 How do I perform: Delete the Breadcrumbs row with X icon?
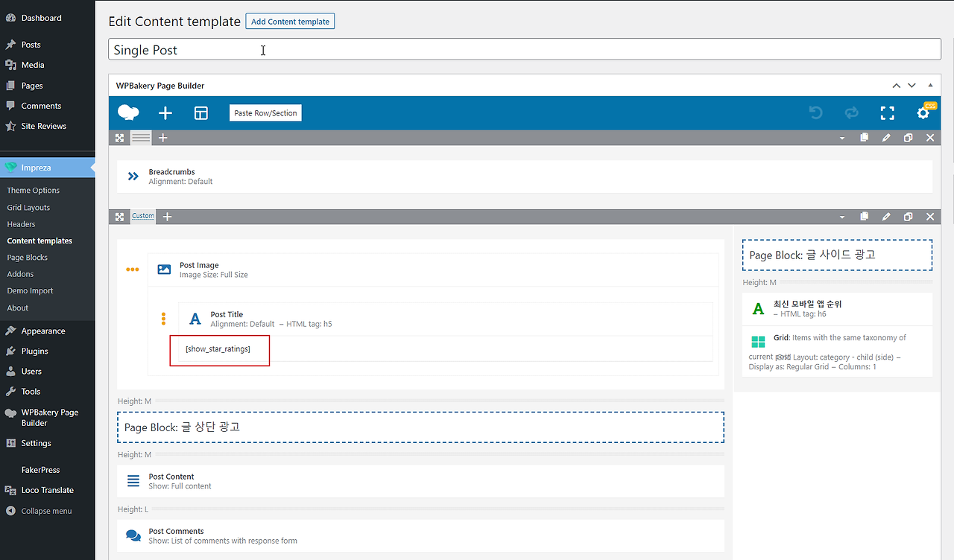930,138
